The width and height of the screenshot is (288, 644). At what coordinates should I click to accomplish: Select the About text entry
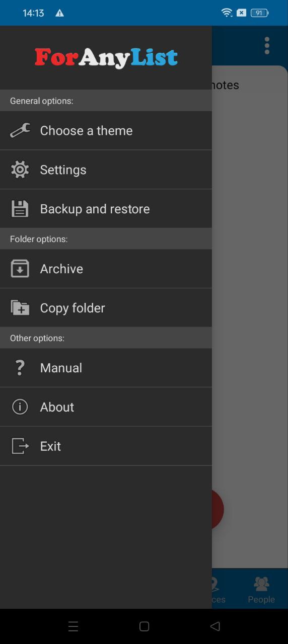click(57, 407)
